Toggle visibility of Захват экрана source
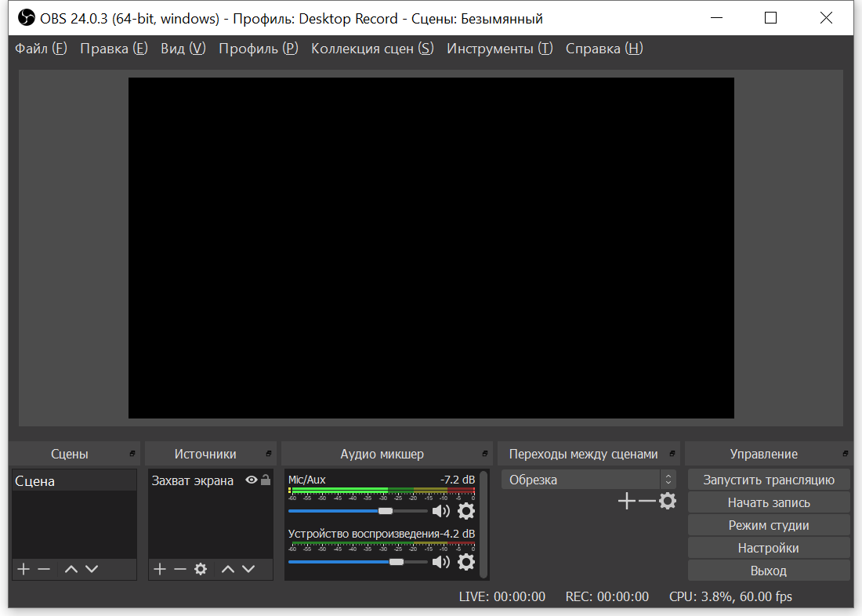The image size is (862, 616). [x=252, y=480]
